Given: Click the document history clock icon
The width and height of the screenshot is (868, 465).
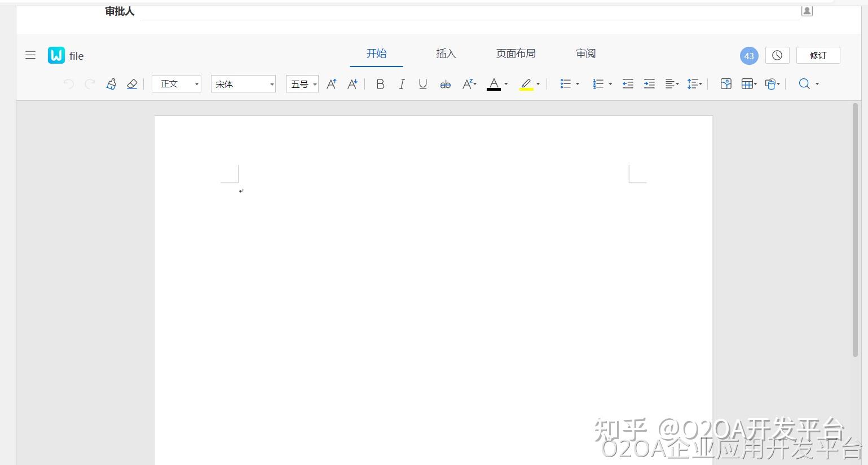Looking at the screenshot, I should tap(777, 55).
